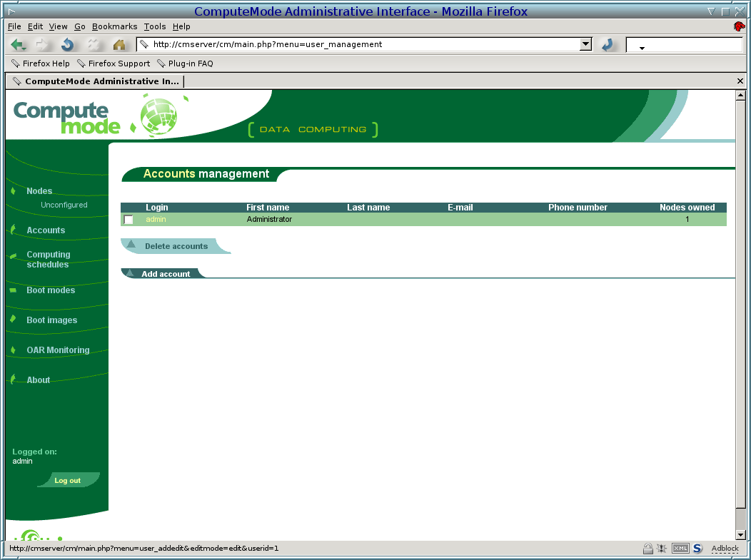Open the address bar history dropdown
Image resolution: width=751 pixels, height=560 pixels.
tap(585, 44)
